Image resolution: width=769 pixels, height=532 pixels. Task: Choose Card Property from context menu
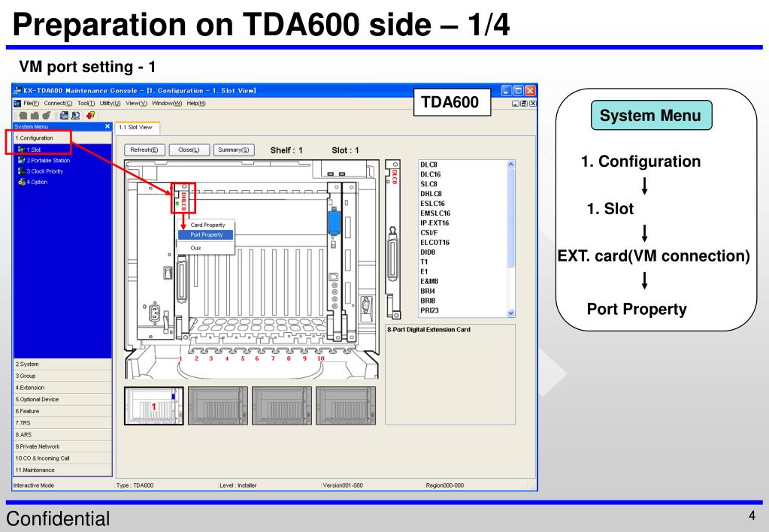tap(207, 225)
